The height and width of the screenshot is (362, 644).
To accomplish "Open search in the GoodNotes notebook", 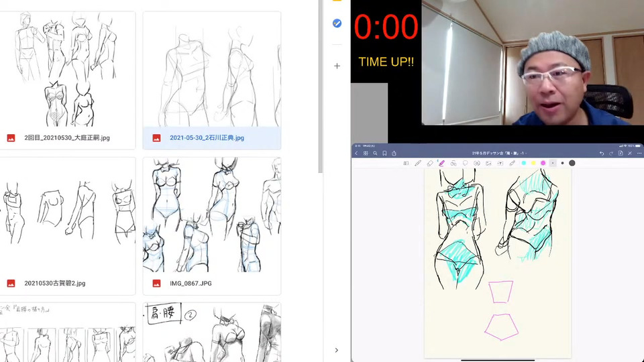I will [375, 153].
